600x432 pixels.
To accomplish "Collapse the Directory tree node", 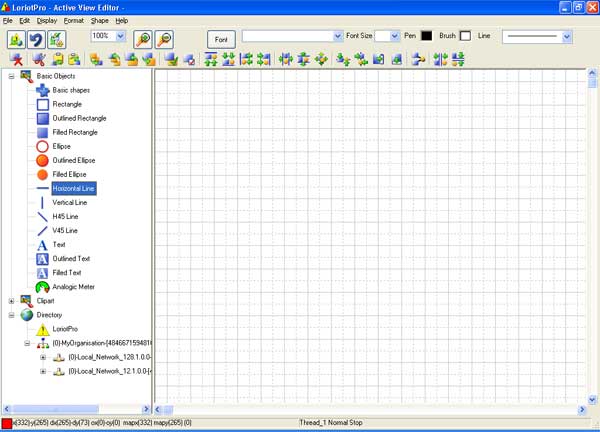I will [11, 315].
